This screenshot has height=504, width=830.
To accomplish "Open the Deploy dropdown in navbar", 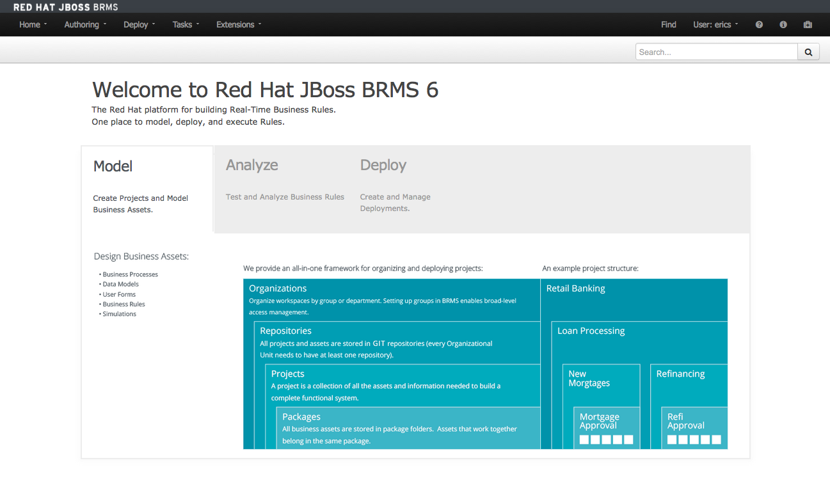I will (140, 25).
